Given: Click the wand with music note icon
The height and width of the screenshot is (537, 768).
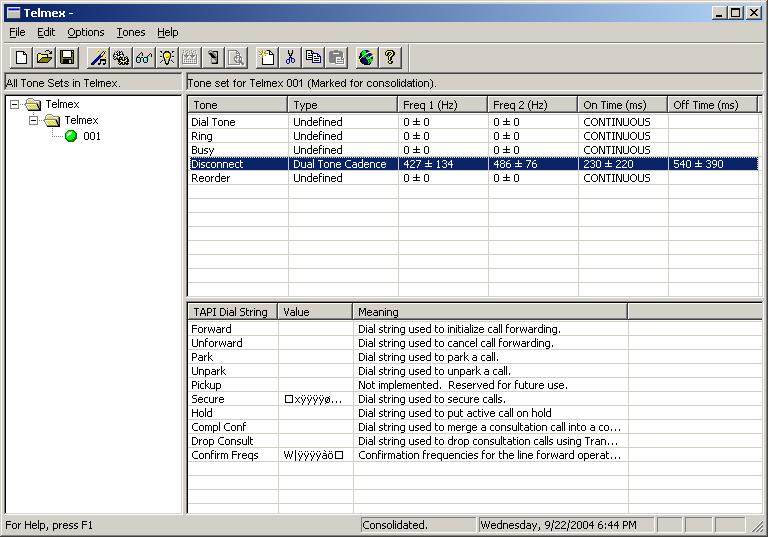Looking at the screenshot, I should 98,57.
